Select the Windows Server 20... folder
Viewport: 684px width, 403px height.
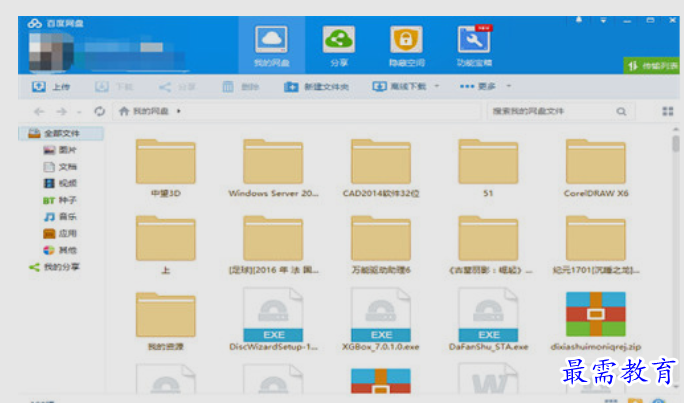273,168
